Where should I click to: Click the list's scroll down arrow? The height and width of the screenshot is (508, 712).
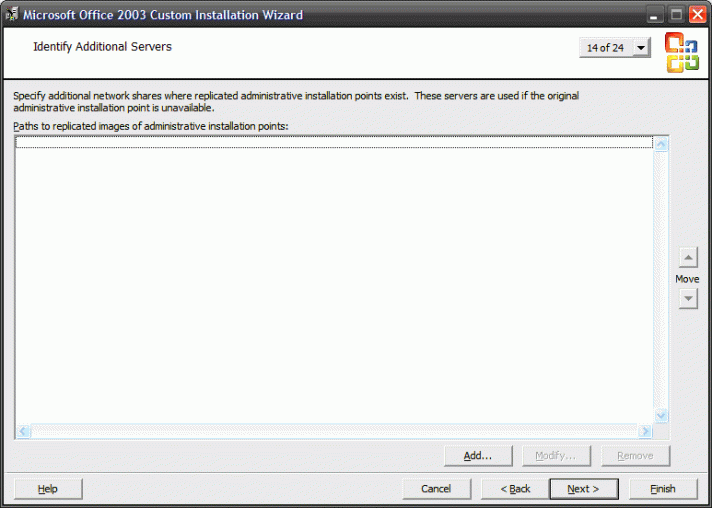click(661, 415)
